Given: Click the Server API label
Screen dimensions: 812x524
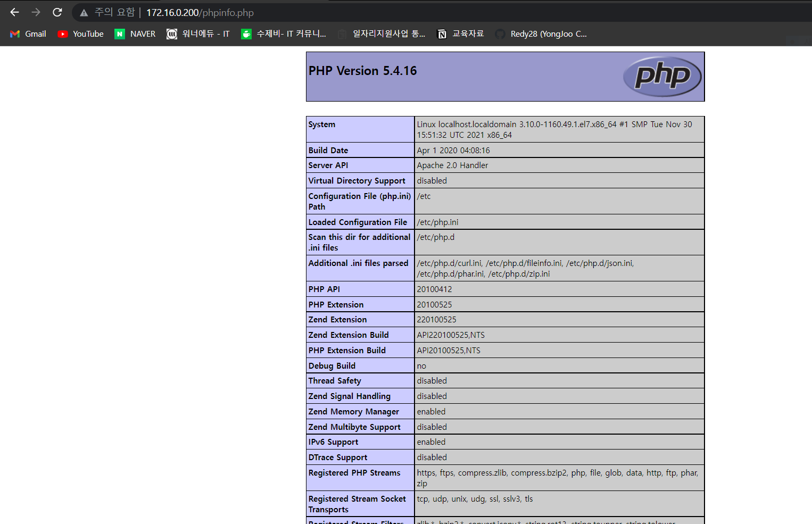Looking at the screenshot, I should click(x=328, y=165).
